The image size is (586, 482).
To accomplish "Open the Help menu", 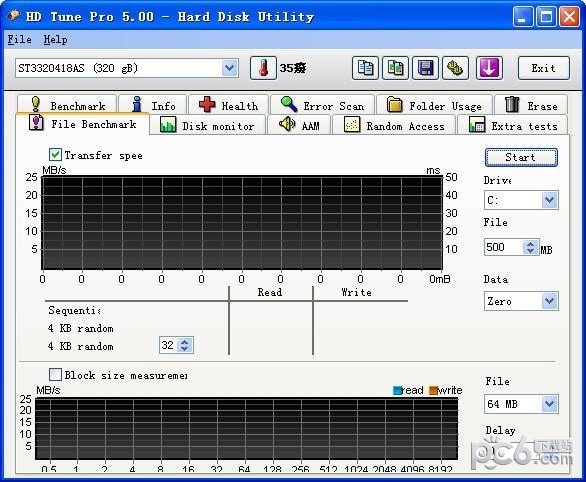I will tap(55, 39).
